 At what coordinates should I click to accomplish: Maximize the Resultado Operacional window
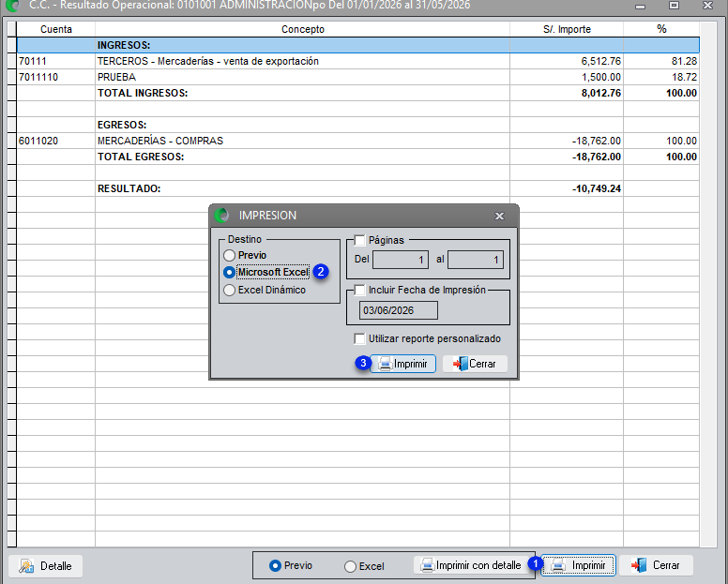click(674, 6)
